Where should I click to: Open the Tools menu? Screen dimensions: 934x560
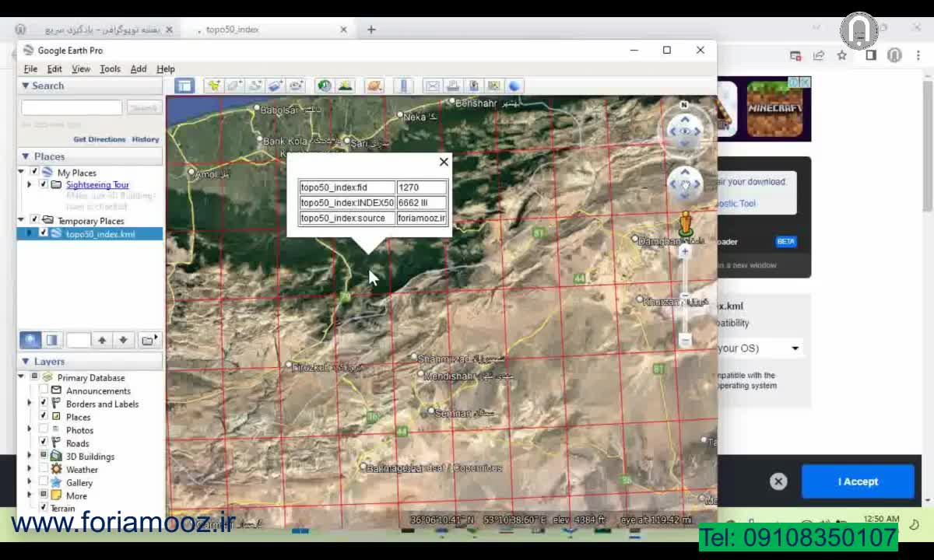click(x=110, y=69)
